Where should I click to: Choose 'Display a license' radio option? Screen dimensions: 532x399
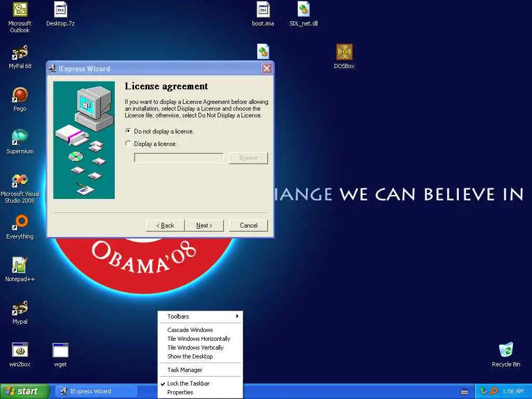[x=151, y=144]
